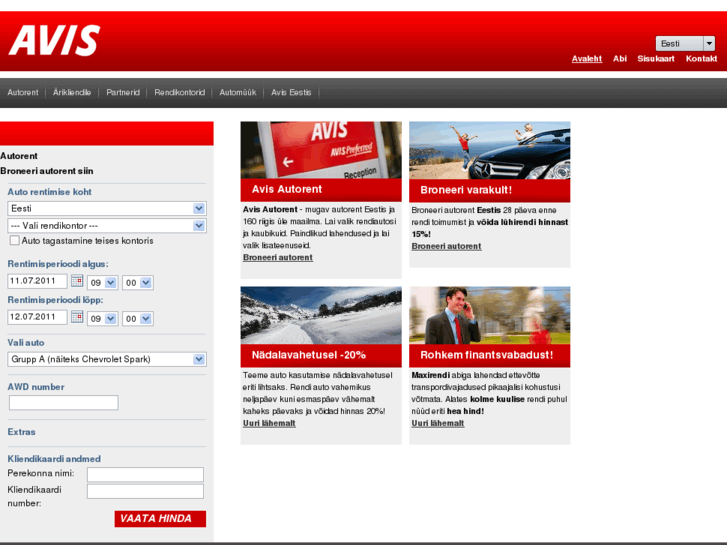Viewport: 727px width, 545px height.
Task: Open start period hour dropdown
Action: pos(102,282)
